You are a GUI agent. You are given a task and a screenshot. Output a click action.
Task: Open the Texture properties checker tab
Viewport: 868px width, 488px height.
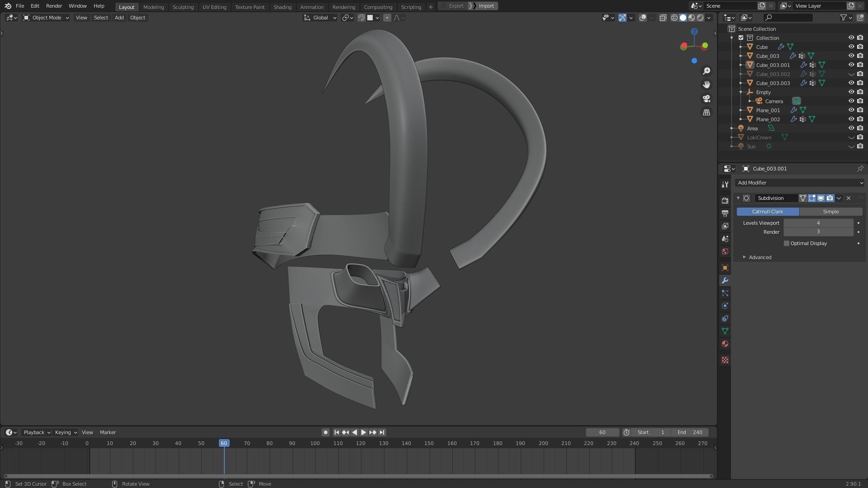pos(725,360)
